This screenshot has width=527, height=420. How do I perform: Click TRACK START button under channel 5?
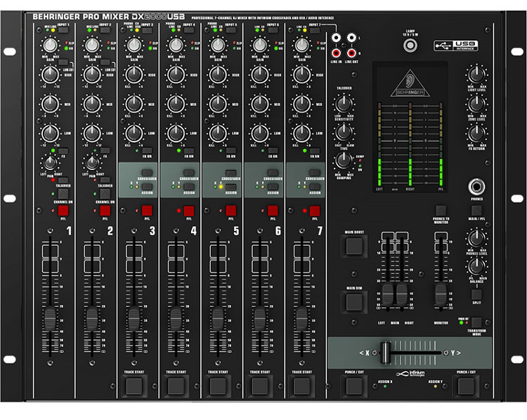coord(218,386)
